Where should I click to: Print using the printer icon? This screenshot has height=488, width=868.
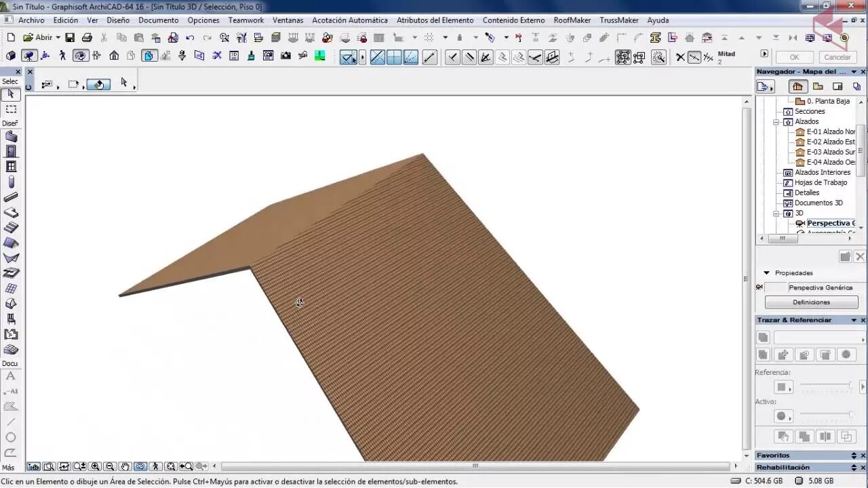click(x=87, y=37)
